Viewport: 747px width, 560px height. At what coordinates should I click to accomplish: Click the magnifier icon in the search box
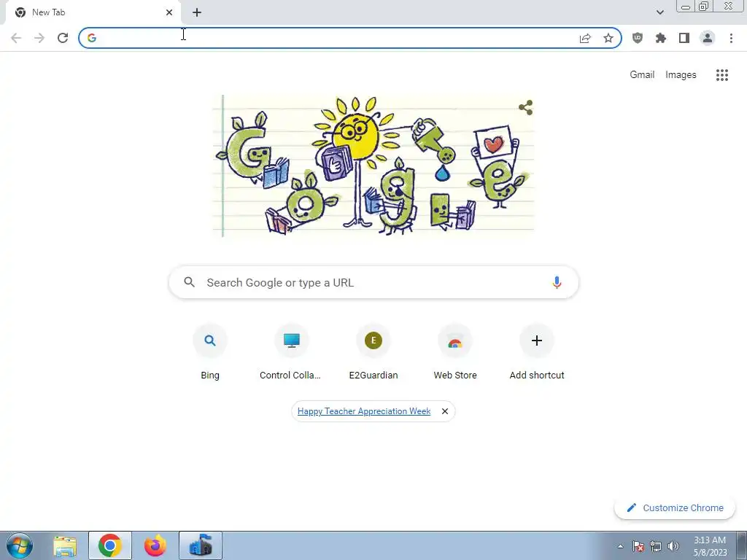click(x=189, y=282)
